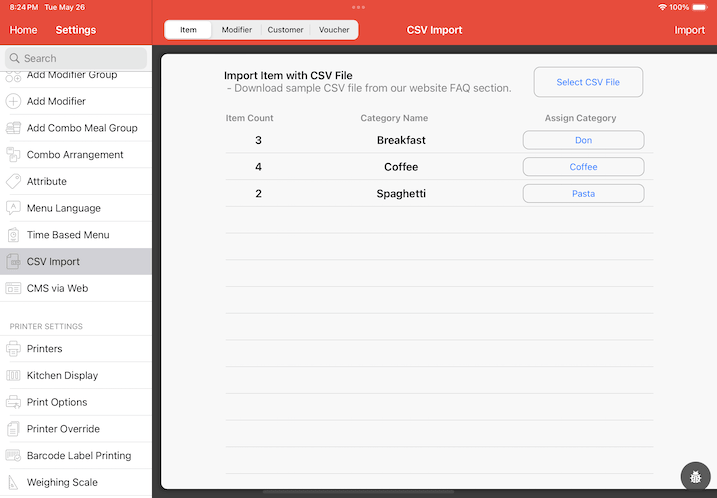Click the CSV Import file icon

coord(13,262)
